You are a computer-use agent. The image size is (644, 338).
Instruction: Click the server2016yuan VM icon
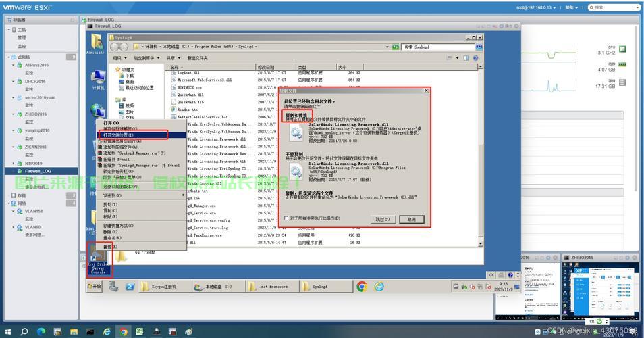[20, 98]
